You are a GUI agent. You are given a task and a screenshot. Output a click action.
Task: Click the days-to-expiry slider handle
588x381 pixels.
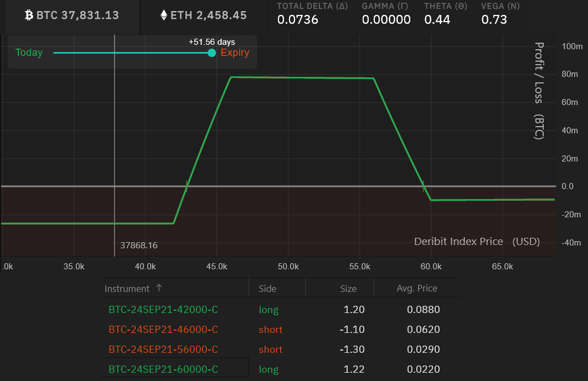pos(212,53)
